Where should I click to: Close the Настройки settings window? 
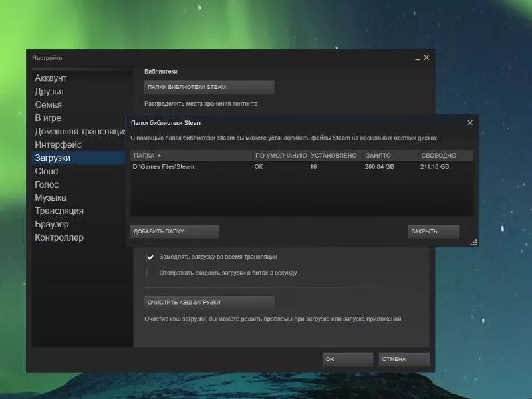(x=426, y=58)
